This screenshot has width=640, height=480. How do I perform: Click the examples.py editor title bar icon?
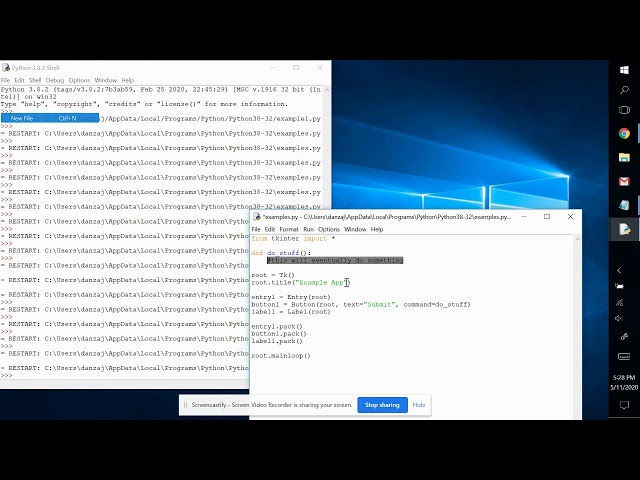pos(257,217)
